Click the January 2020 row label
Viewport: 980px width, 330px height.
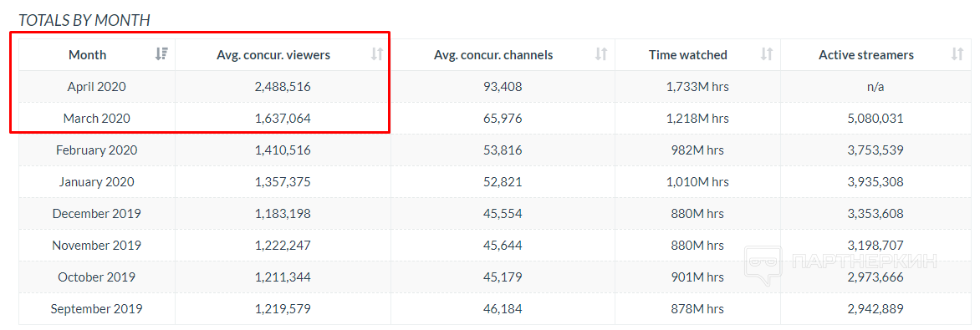click(97, 182)
